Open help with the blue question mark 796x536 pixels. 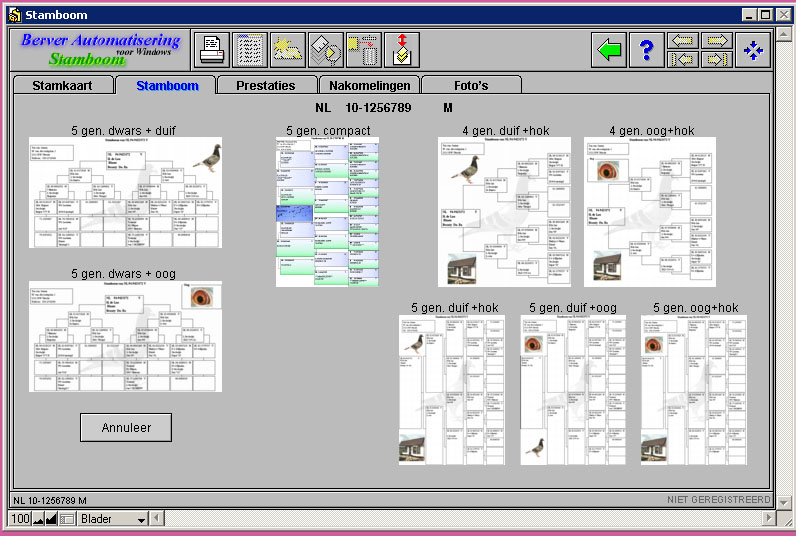646,49
